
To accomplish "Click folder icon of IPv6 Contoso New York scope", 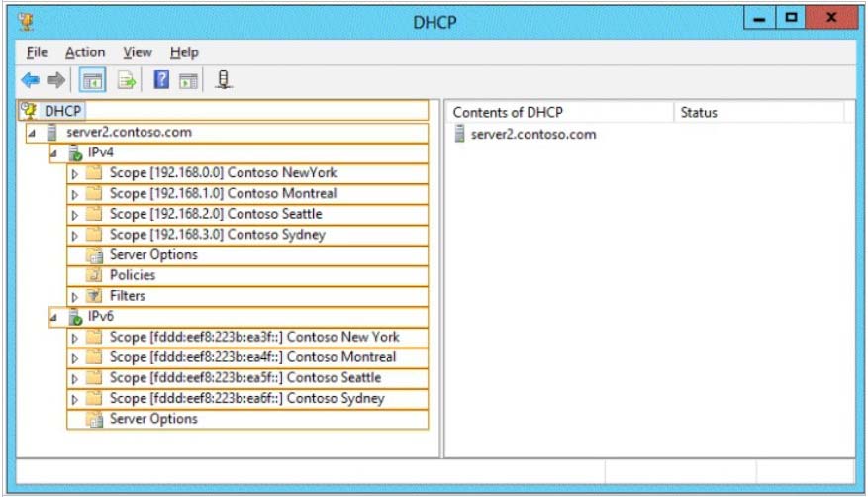I will tap(94, 337).
